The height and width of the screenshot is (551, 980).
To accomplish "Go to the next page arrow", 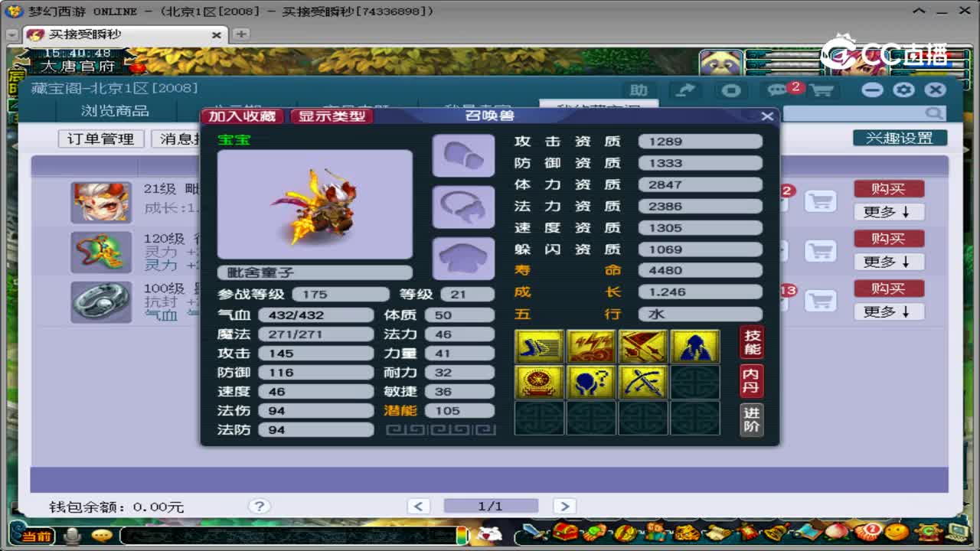I will click(563, 506).
